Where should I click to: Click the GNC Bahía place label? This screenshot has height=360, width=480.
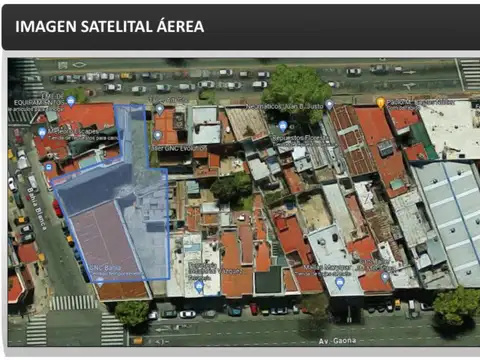105,268
